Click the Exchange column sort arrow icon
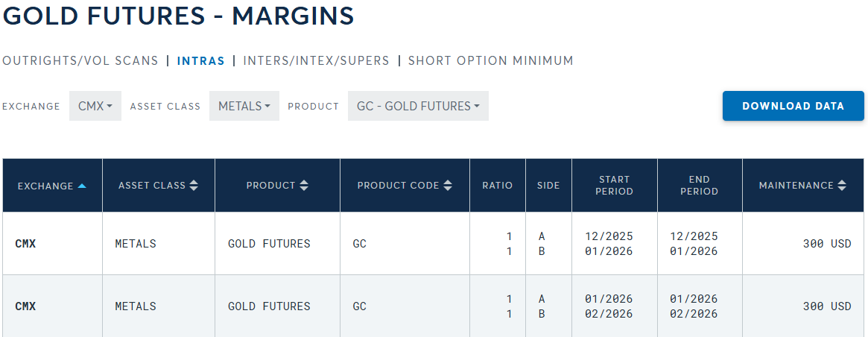 pos(82,186)
